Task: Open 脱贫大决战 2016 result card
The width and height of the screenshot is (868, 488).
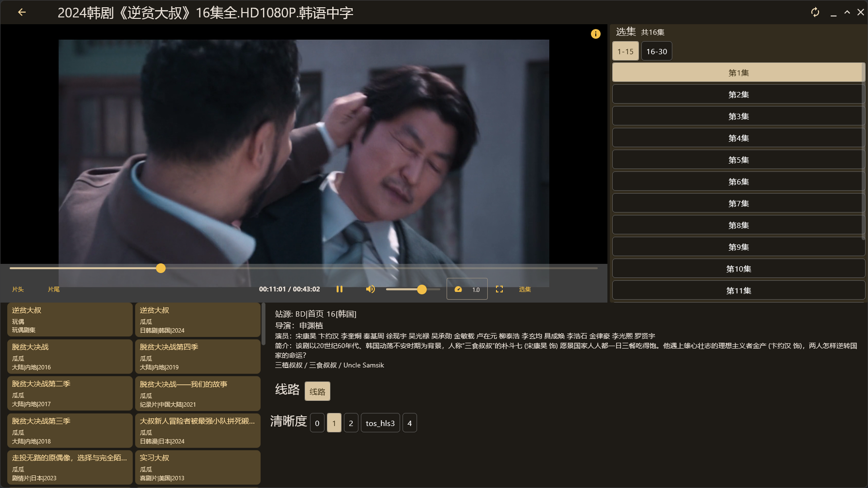Action: click(70, 356)
